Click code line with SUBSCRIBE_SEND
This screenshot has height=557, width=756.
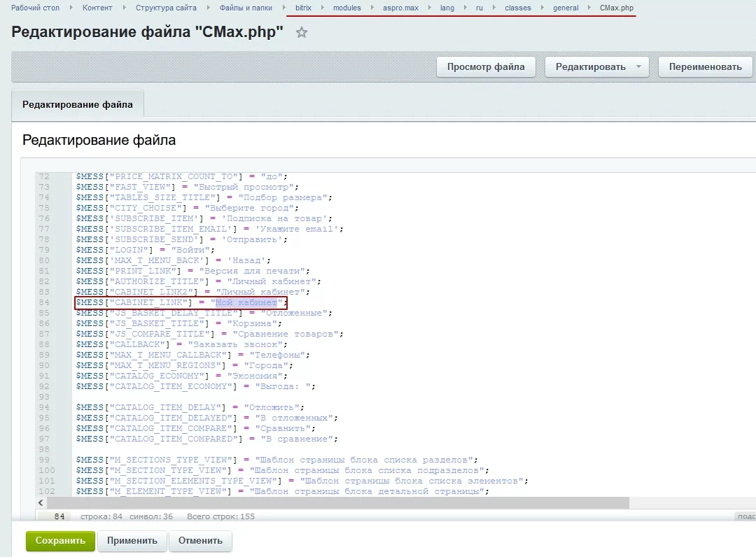click(181, 239)
